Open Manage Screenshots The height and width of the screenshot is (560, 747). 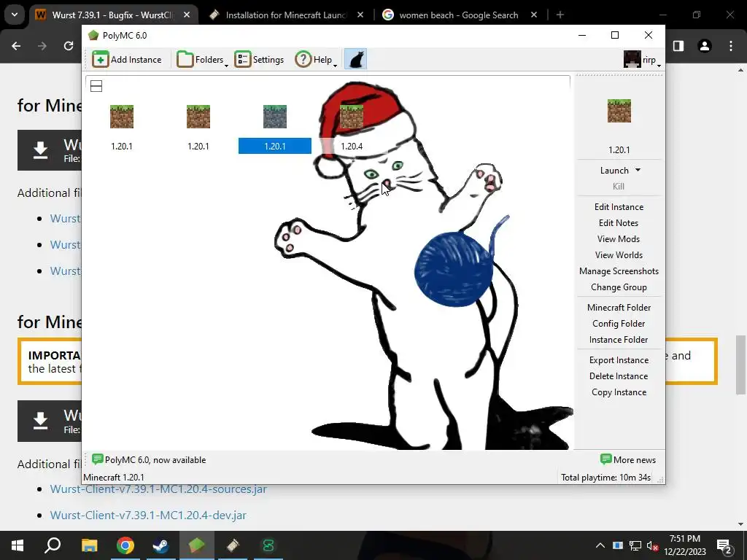pyautogui.click(x=619, y=271)
